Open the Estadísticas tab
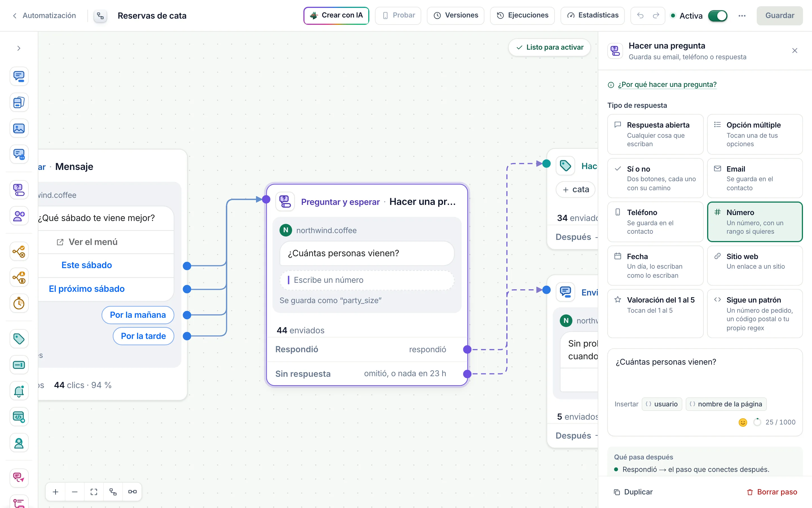This screenshot has height=508, width=812. pos(592,16)
